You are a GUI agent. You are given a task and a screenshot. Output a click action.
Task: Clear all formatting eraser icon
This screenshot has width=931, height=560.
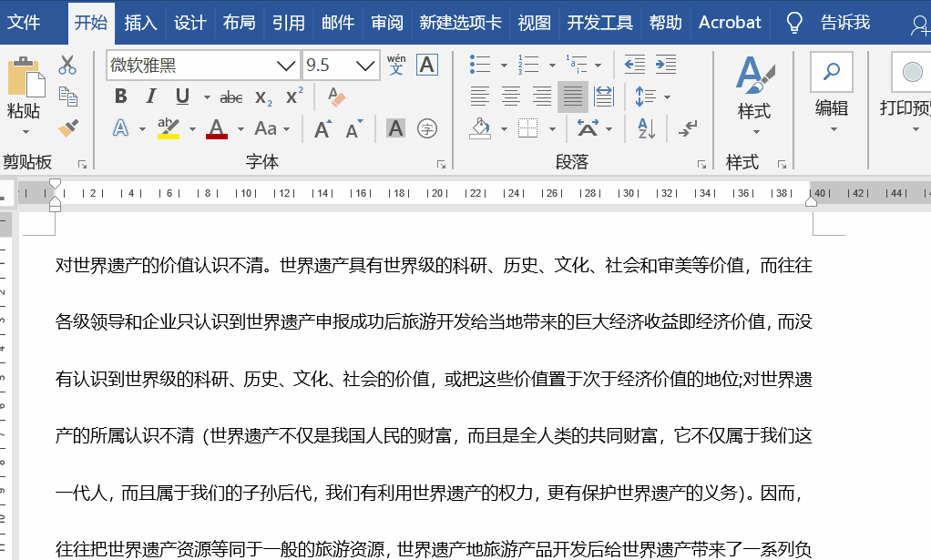337,97
